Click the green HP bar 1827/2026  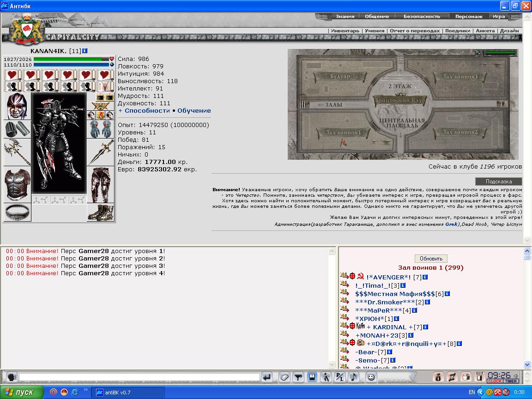tap(71, 59)
